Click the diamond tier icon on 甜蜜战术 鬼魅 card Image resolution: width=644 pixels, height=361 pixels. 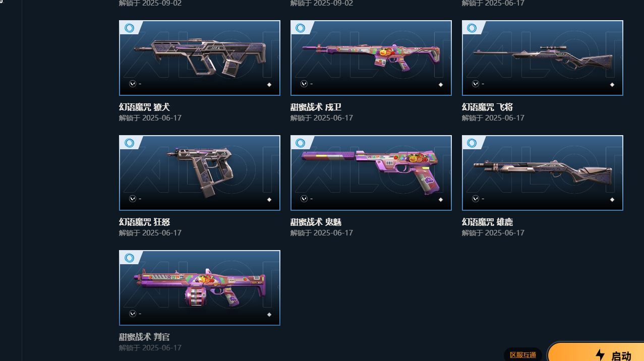pyautogui.click(x=441, y=200)
